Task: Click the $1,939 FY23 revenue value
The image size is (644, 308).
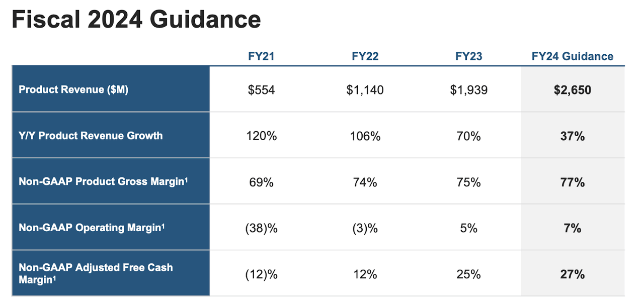Action: (x=468, y=90)
